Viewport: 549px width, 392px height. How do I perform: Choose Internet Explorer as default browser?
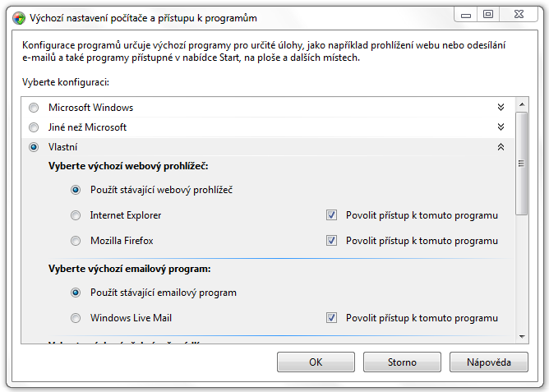[x=76, y=215]
